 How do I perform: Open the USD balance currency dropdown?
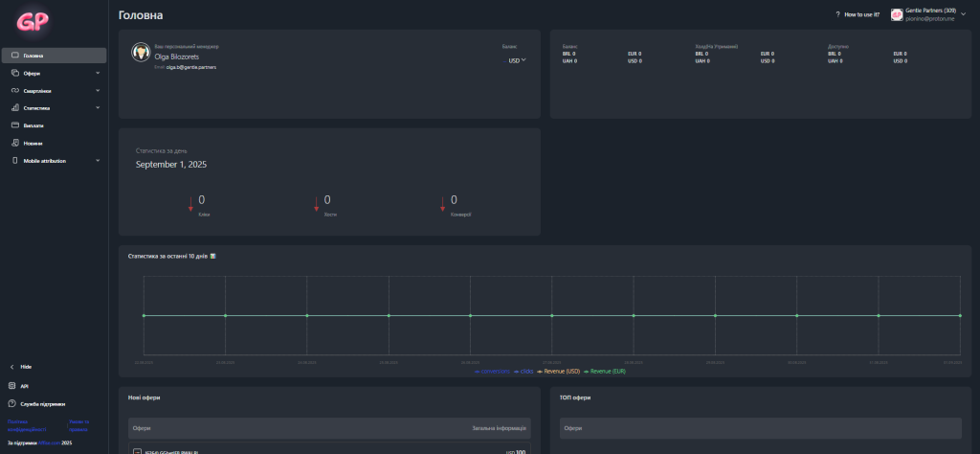click(517, 60)
